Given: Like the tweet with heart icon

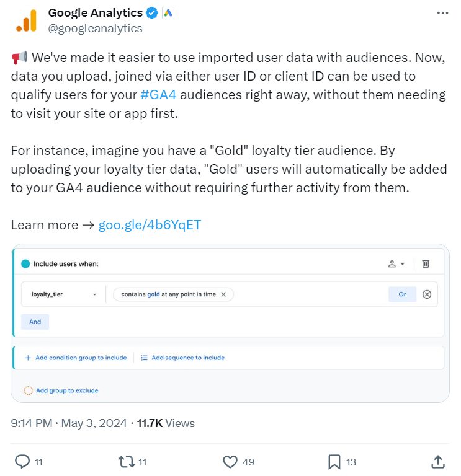Looking at the screenshot, I should [x=230, y=462].
